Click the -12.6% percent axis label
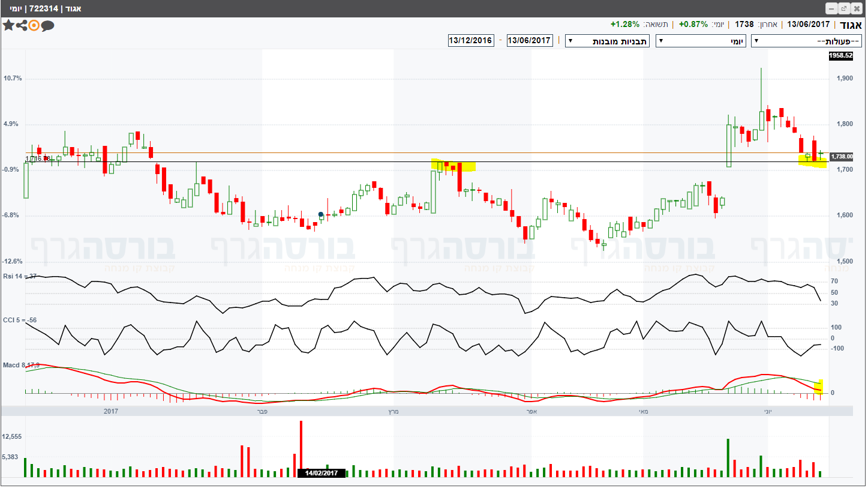Image resolution: width=868 pixels, height=488 pixels. [12, 262]
